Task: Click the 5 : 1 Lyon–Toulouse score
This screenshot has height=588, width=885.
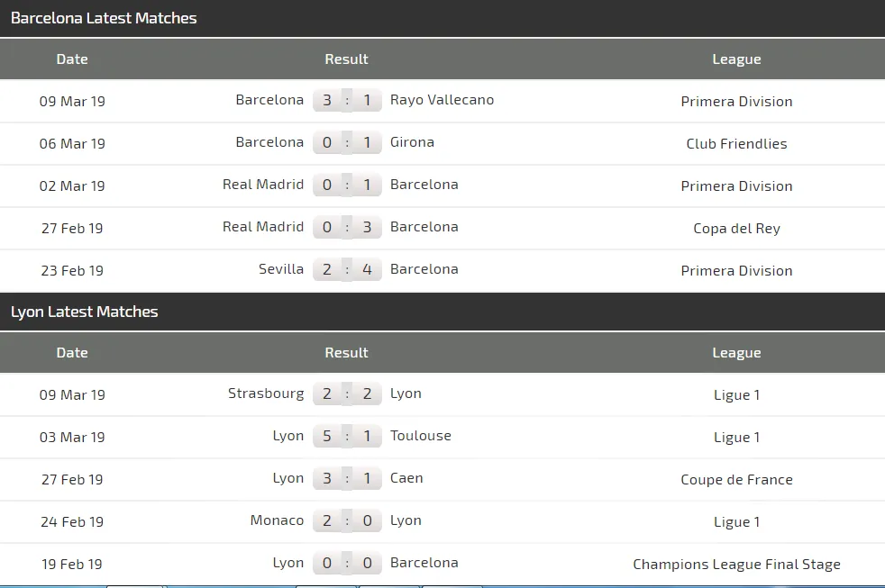Action: coord(347,437)
